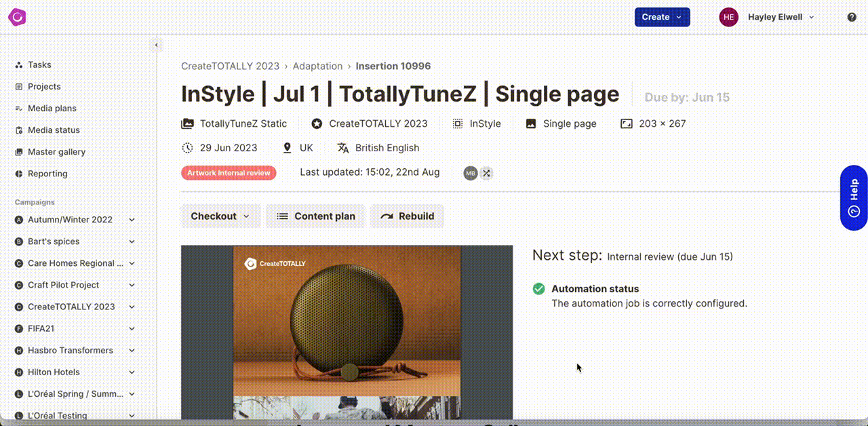868x426 pixels.
Task: Click the Autumn/Winter 2022 campaign badge
Action: coord(19,220)
